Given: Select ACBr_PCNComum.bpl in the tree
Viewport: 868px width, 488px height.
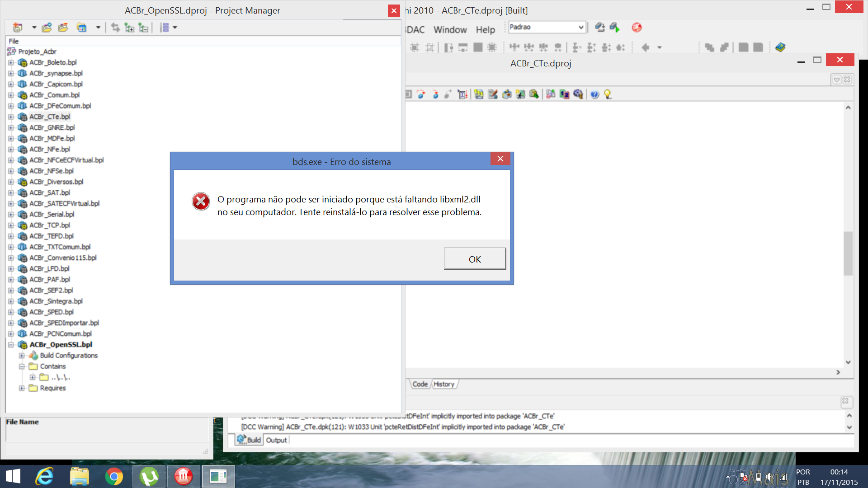Looking at the screenshot, I should tap(61, 333).
